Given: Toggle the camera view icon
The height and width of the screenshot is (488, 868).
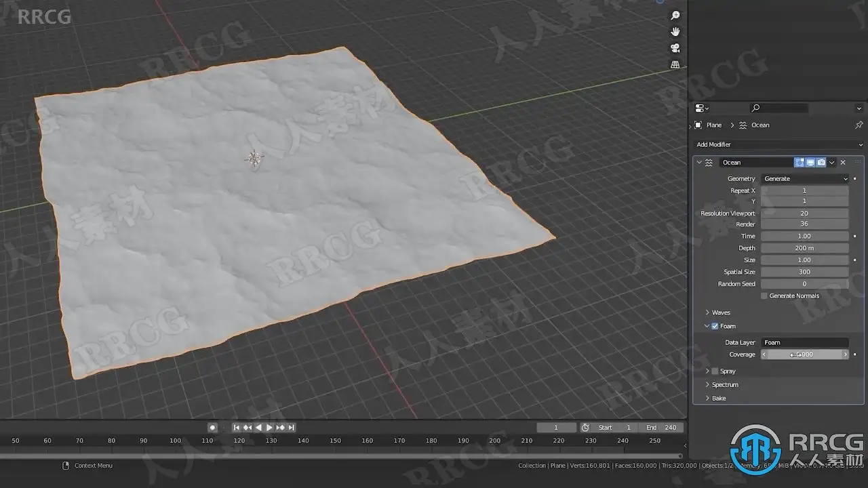Looking at the screenshot, I should (675, 48).
